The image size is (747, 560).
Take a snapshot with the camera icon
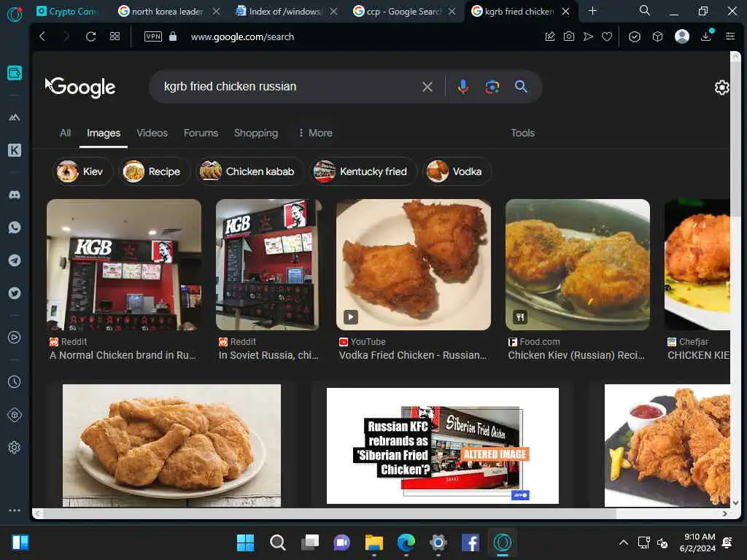click(569, 36)
